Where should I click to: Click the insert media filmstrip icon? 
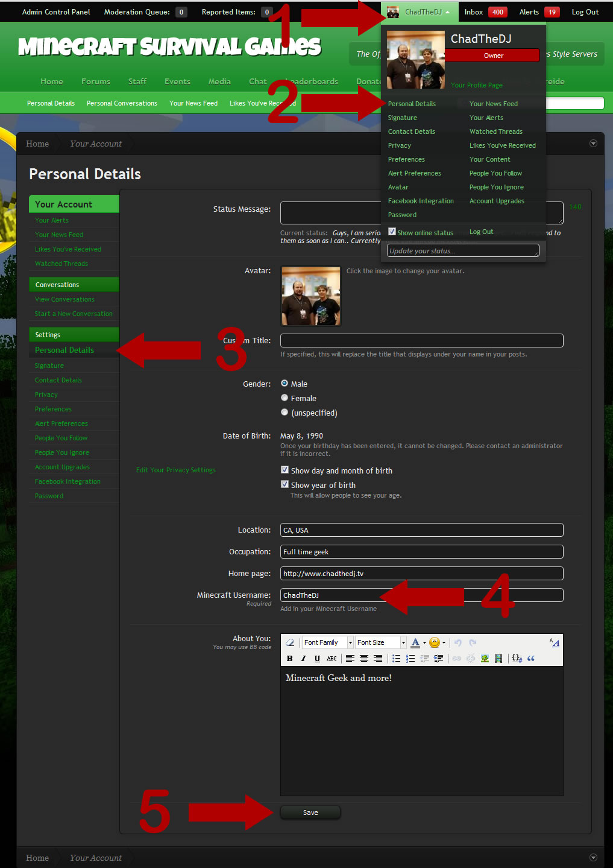pos(498,658)
